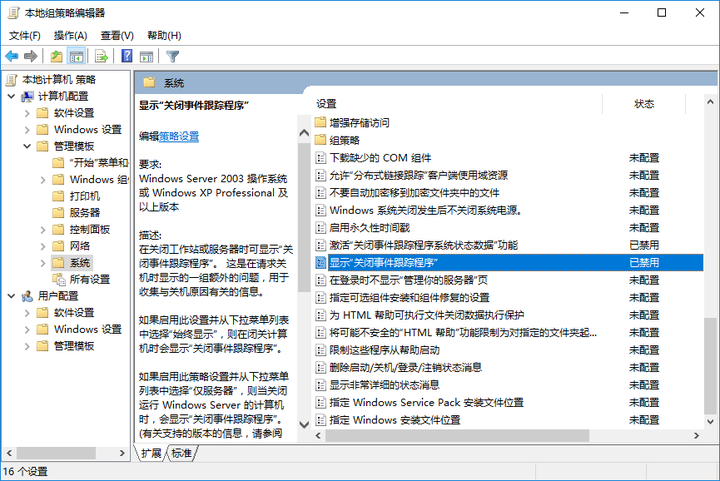Click the settings list scroll-down arrow

click(x=710, y=421)
